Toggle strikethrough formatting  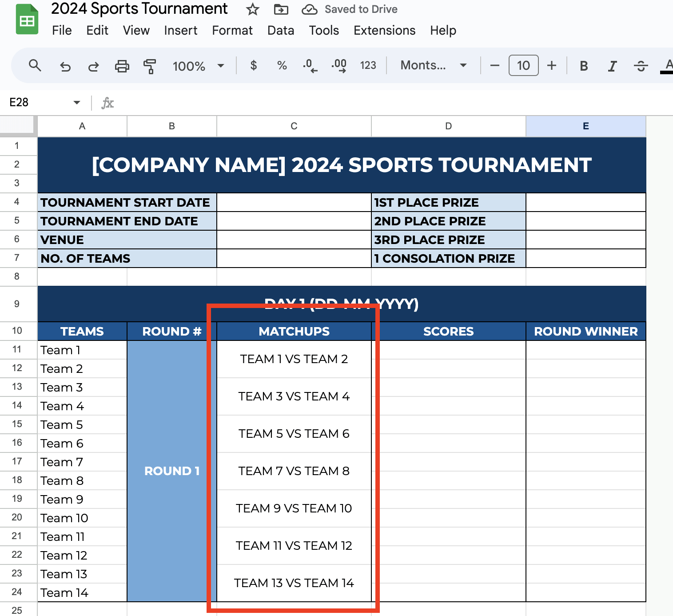tap(641, 66)
